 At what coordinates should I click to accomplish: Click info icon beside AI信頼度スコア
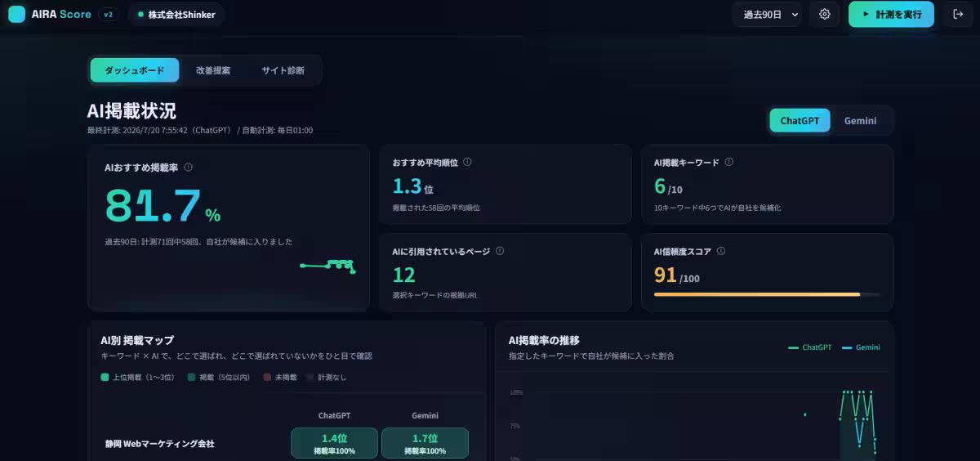coord(721,251)
